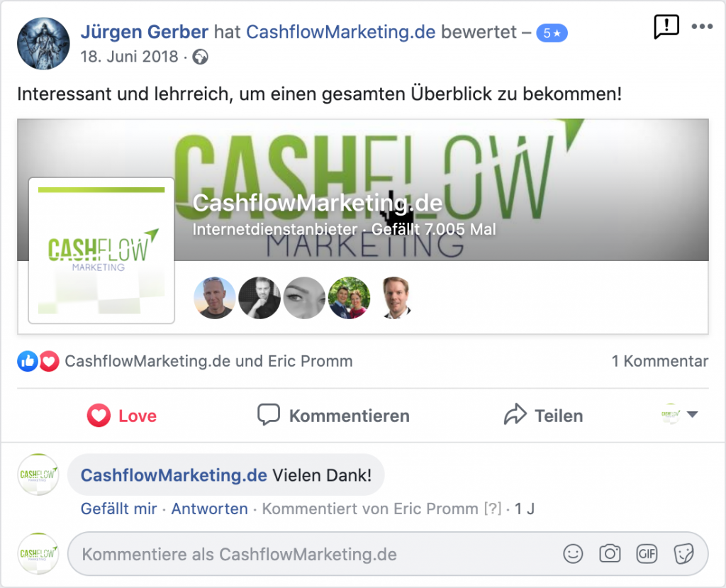Open the report feedback flag icon
The width and height of the screenshot is (726, 588).
click(666, 26)
